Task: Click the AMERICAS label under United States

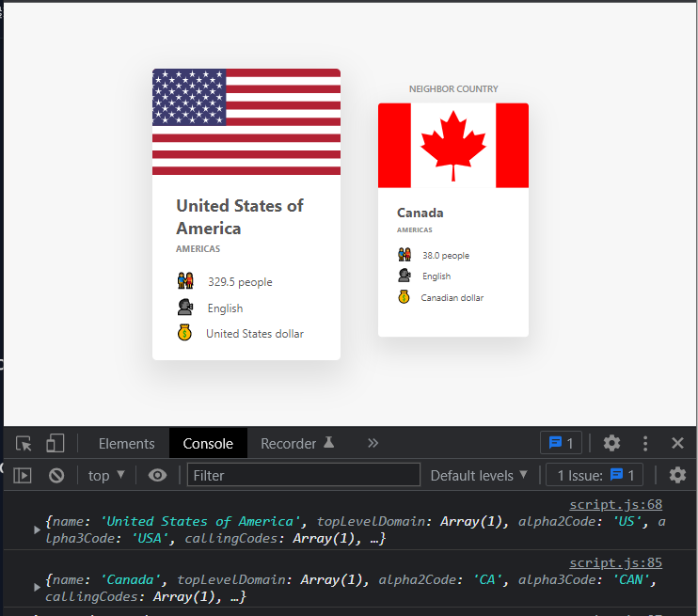Action: point(198,249)
